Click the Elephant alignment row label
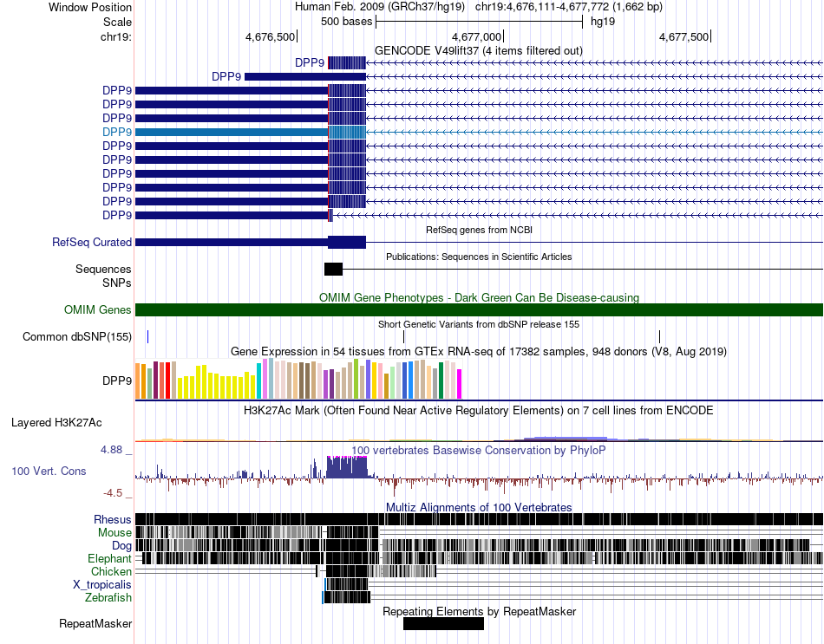The image size is (824, 644). (x=109, y=559)
